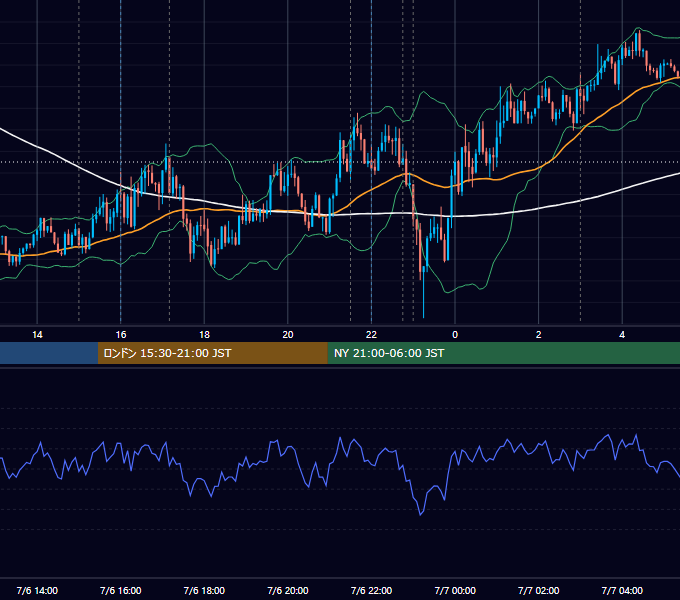Screen dimensions: 680x600
Task: Click the 4 hour label on upper axis
Action: (622, 335)
